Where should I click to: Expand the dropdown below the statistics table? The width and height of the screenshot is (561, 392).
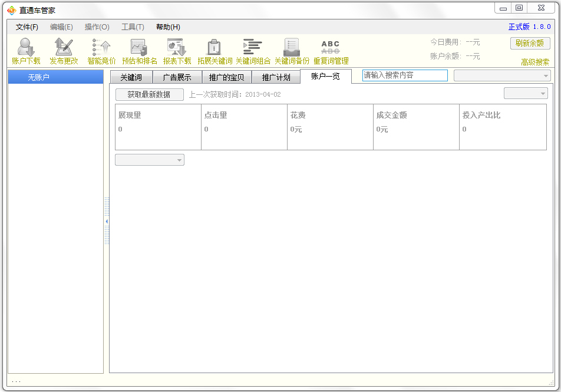(x=150, y=160)
